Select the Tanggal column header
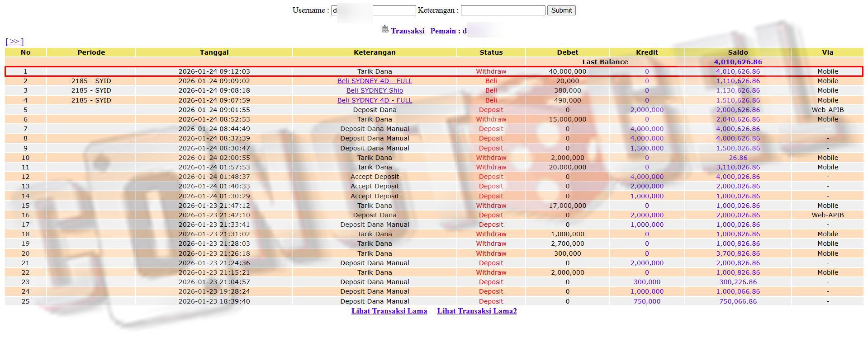 click(214, 52)
